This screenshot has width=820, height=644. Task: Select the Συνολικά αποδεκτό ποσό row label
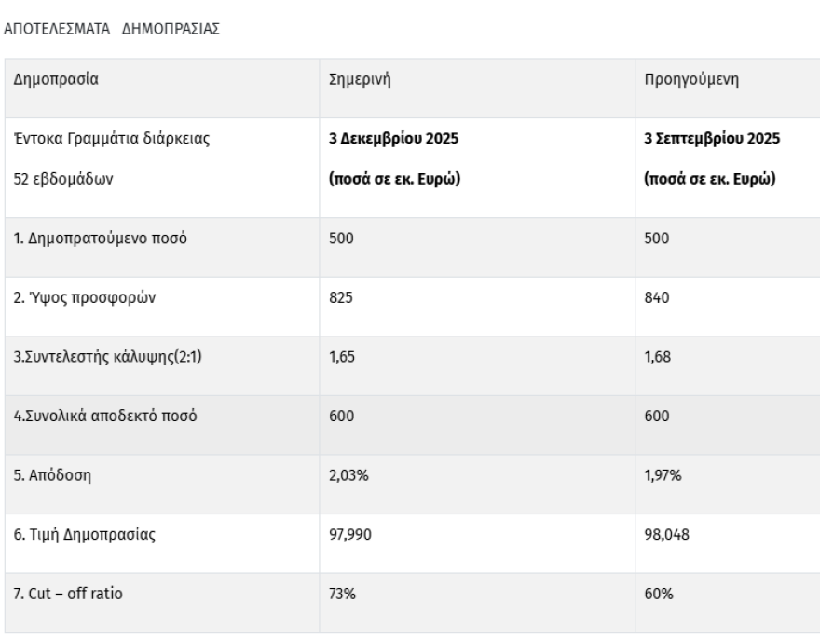pos(103,417)
